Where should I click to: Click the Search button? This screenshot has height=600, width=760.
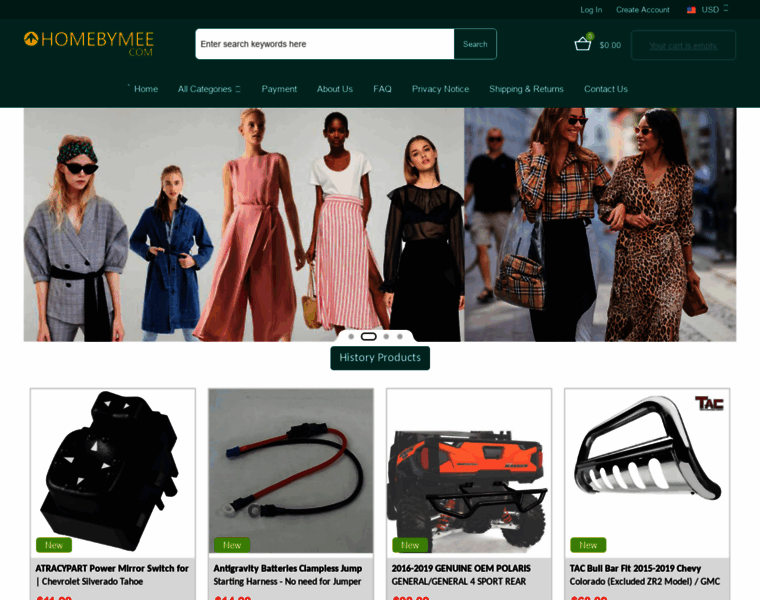(x=475, y=44)
